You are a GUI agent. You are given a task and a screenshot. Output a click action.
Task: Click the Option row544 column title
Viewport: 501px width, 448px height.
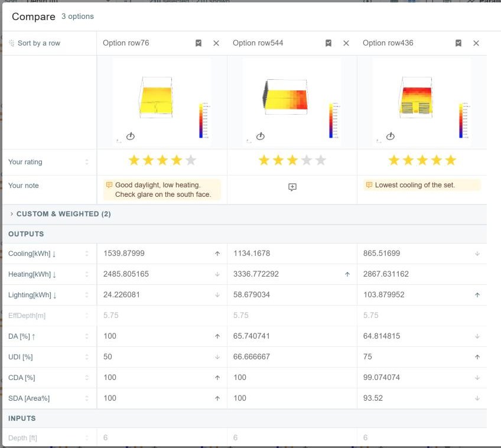click(258, 43)
